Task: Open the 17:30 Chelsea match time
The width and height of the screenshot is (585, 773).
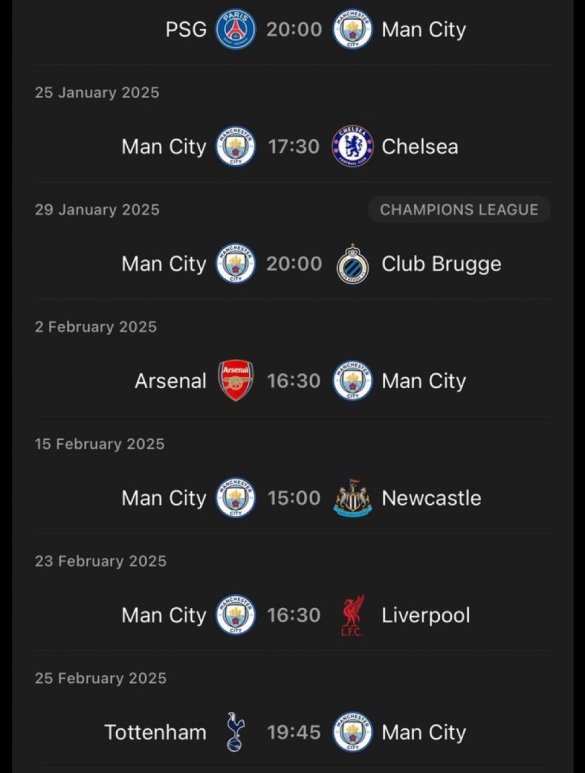Action: coord(294,146)
